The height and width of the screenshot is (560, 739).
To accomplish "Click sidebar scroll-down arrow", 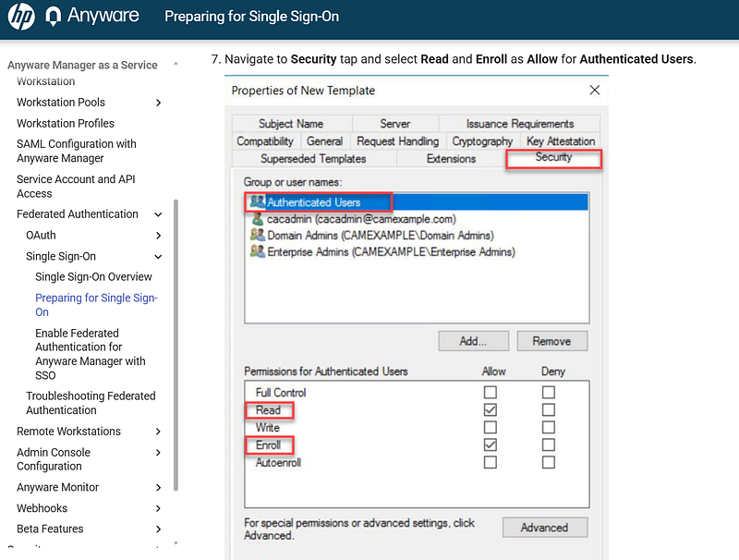I will click(176, 543).
